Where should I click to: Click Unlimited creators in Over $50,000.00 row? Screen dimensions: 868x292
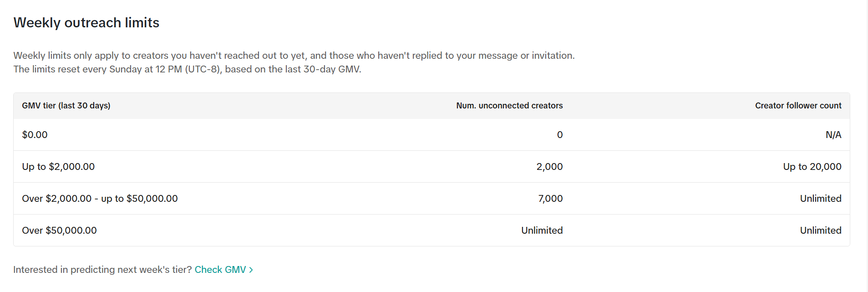(542, 231)
